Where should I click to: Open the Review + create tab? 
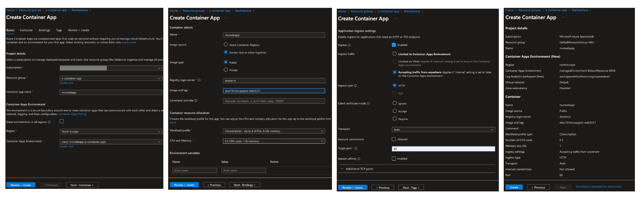coord(79,30)
